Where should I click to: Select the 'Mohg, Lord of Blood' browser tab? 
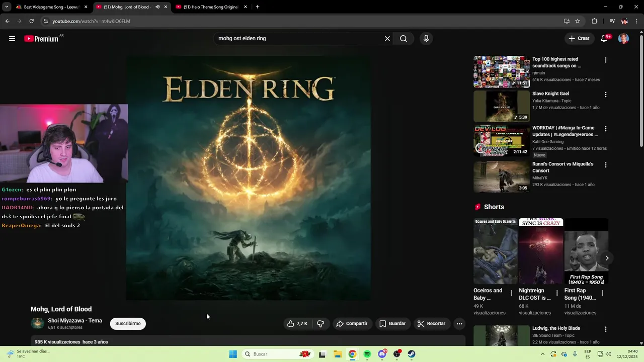tap(127, 7)
